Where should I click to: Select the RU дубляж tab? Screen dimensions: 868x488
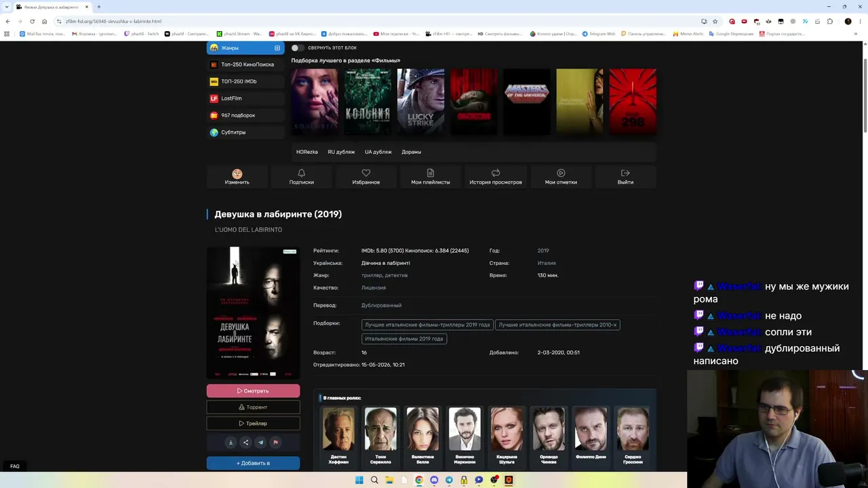coord(341,152)
